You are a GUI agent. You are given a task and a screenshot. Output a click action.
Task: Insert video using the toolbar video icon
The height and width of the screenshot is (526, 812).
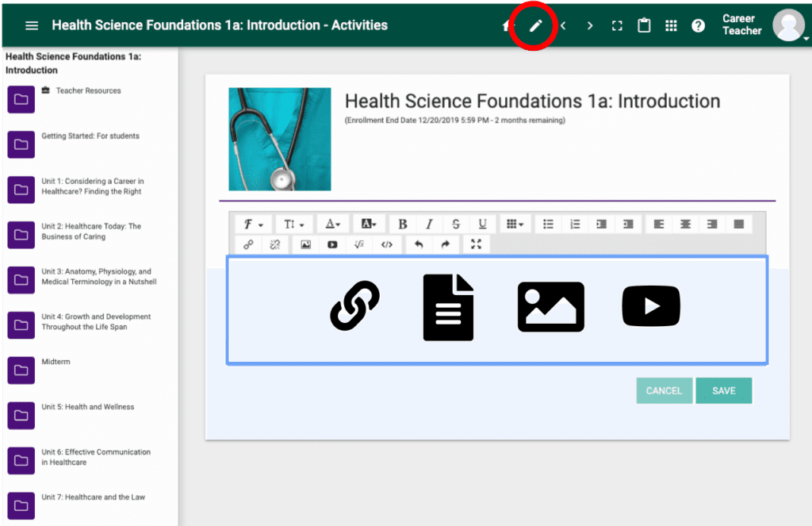(332, 244)
